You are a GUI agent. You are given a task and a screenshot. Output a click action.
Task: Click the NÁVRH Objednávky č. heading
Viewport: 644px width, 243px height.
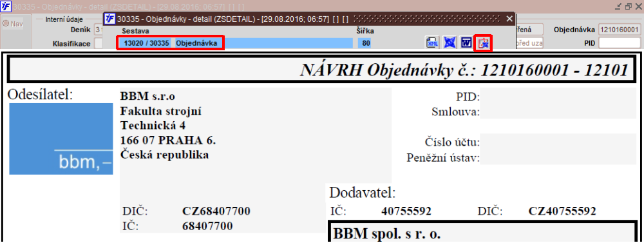coord(464,71)
